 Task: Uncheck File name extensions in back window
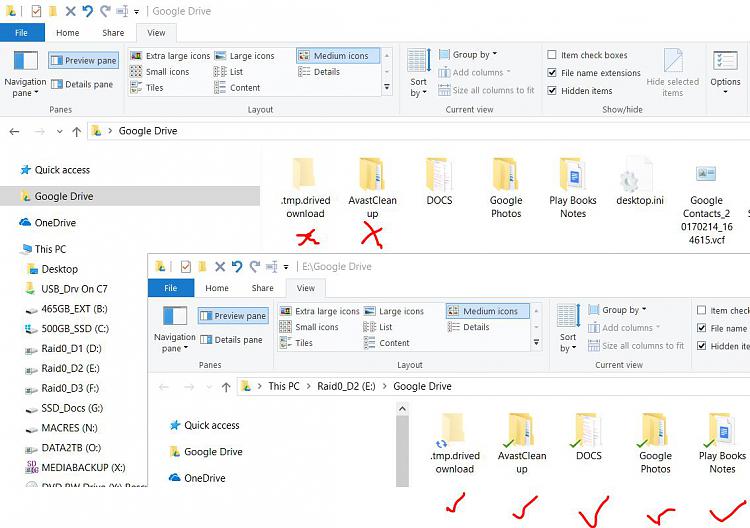(551, 73)
